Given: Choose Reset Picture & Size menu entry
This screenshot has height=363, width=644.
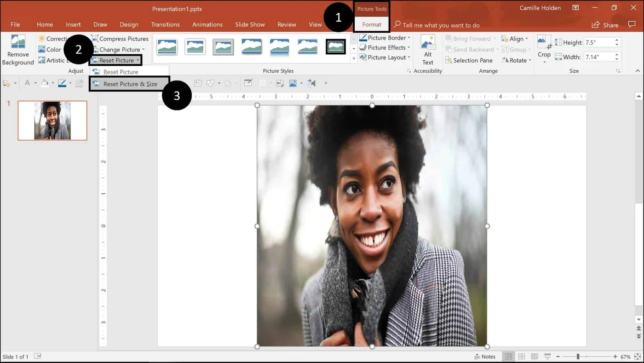Looking at the screenshot, I should coord(130,84).
